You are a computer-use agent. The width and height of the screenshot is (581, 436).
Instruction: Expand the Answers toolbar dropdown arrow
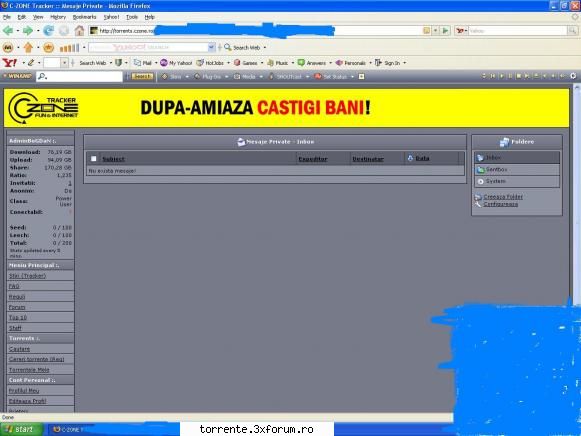tap(331, 63)
